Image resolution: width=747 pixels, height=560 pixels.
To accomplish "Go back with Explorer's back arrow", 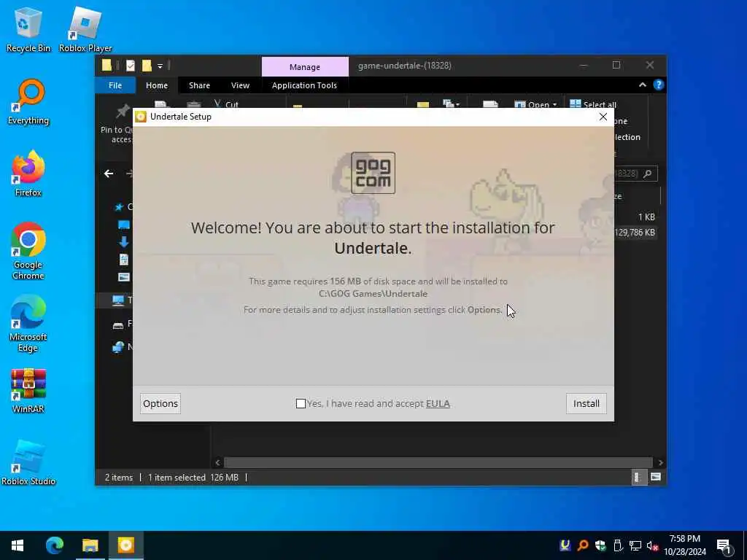I will pos(109,174).
